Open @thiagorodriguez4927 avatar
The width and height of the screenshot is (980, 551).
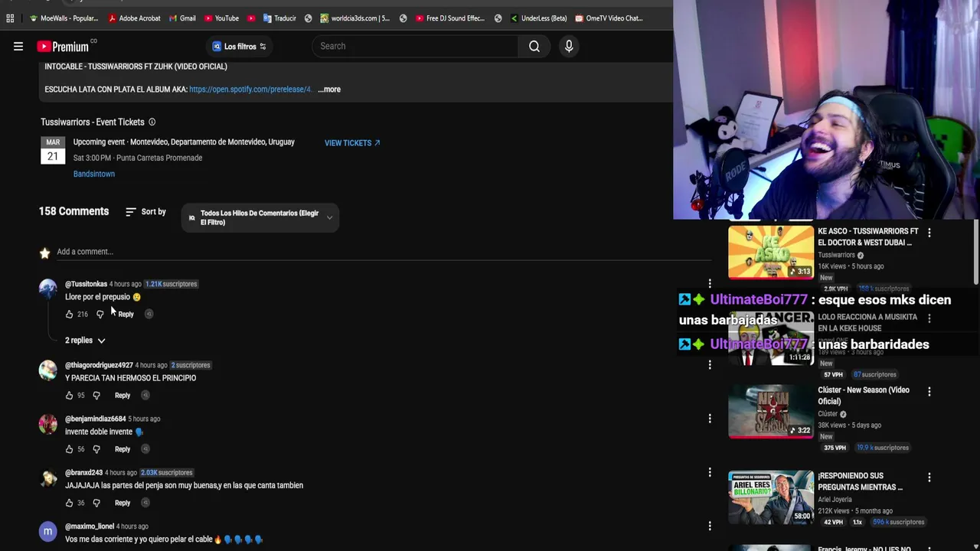coord(48,370)
